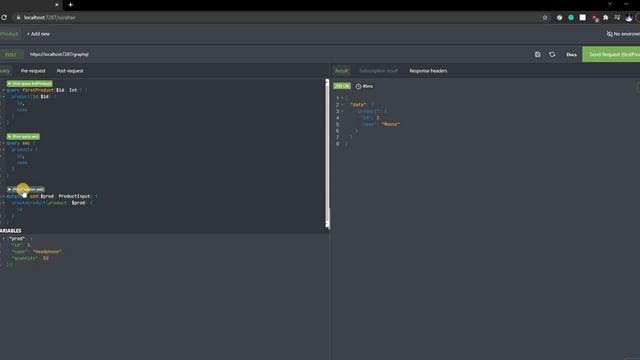Click the "Mouse" value in the result
Image resolution: width=640 pixels, height=360 pixels.
[391, 124]
